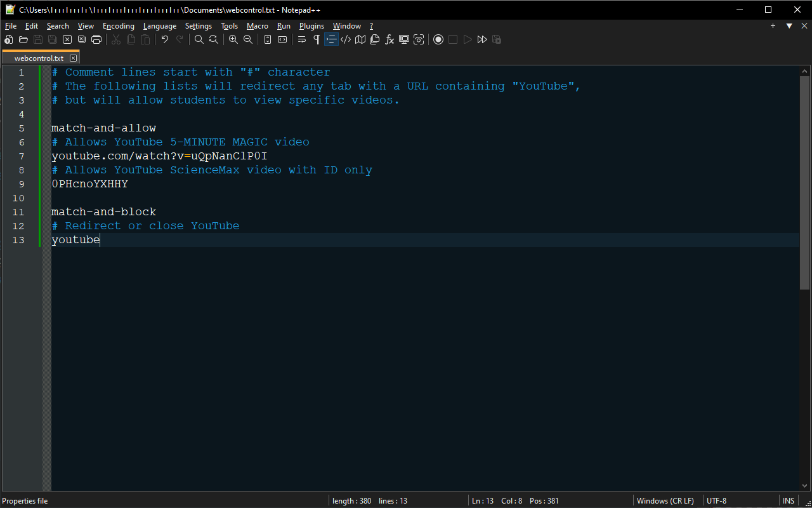Viewport: 812px width, 508px height.
Task: Select the webcontrol.txt tab
Action: (39, 58)
